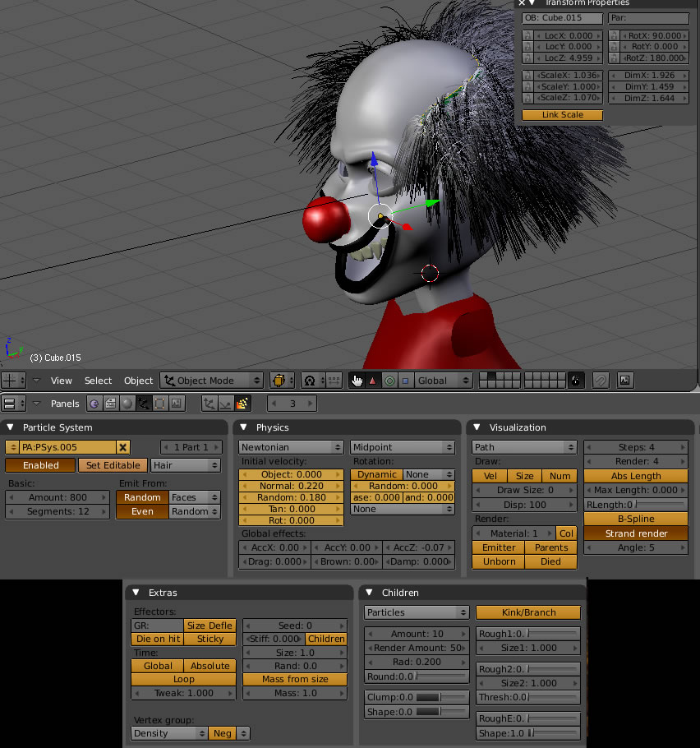700x748 pixels.
Task: Switch to Editing context icon
Action: pyautogui.click(x=159, y=404)
